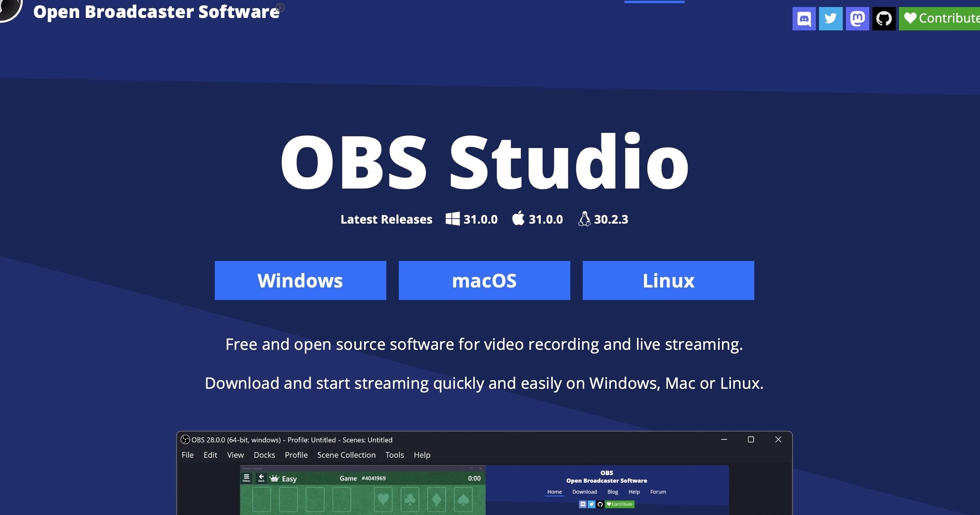Click the Open Broadcaster Software title link
The height and width of the screenshot is (515, 980).
click(x=156, y=12)
